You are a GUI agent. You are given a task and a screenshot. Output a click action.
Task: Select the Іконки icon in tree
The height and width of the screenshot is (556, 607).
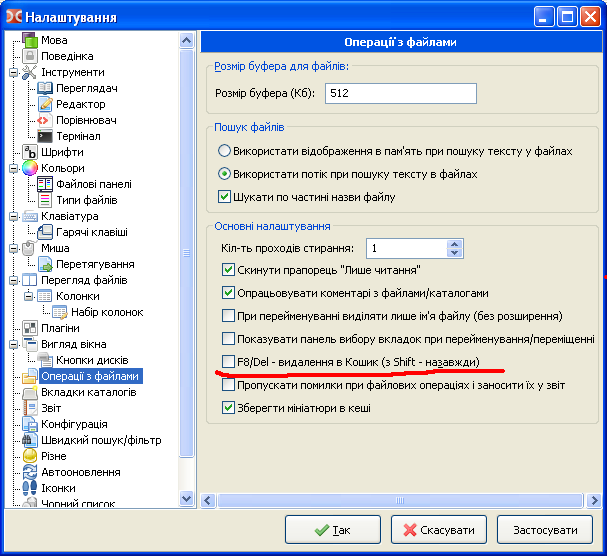click(x=29, y=488)
